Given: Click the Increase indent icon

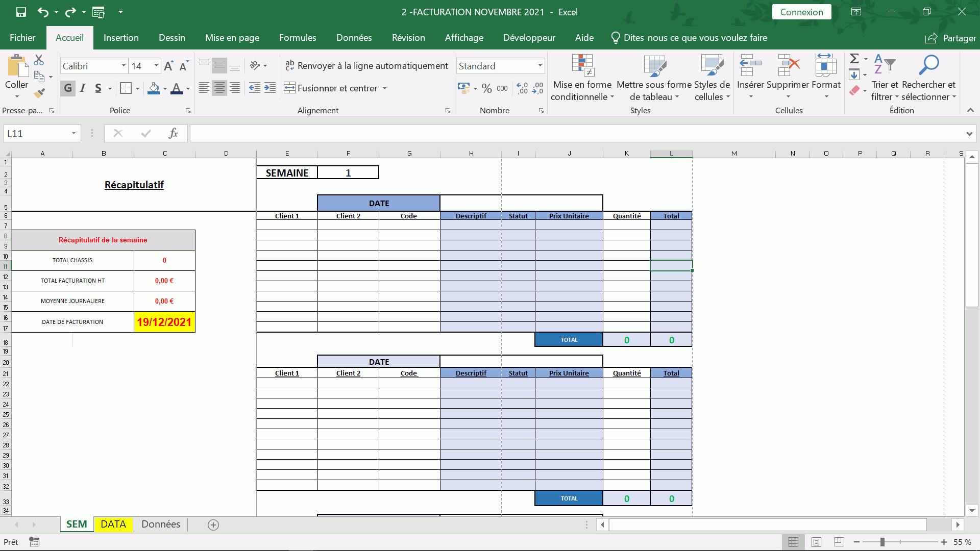Looking at the screenshot, I should tap(270, 88).
